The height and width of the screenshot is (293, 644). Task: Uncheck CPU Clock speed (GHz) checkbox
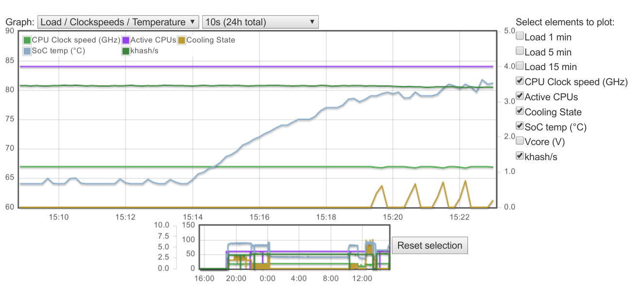(x=520, y=81)
